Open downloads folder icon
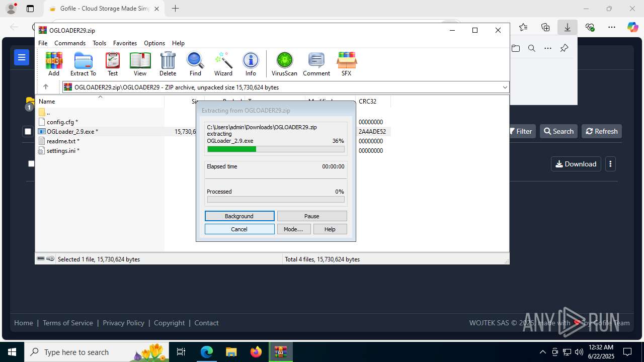This screenshot has height=362, width=644. (516, 48)
